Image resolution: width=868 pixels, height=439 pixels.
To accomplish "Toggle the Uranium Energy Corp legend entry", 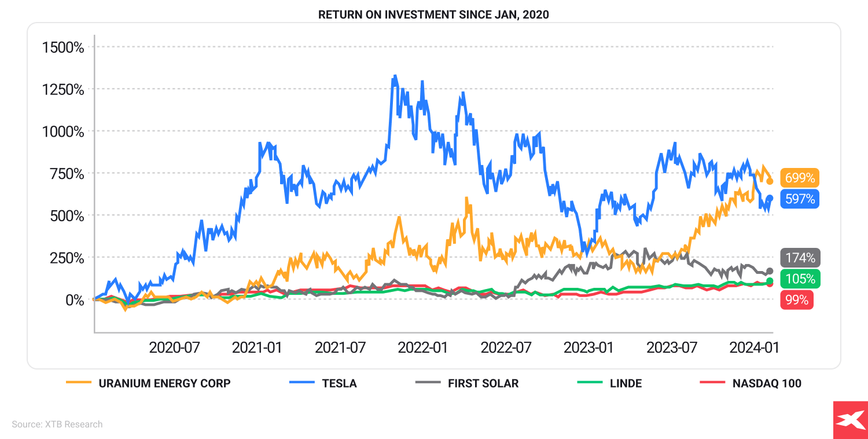I will 164,383.
